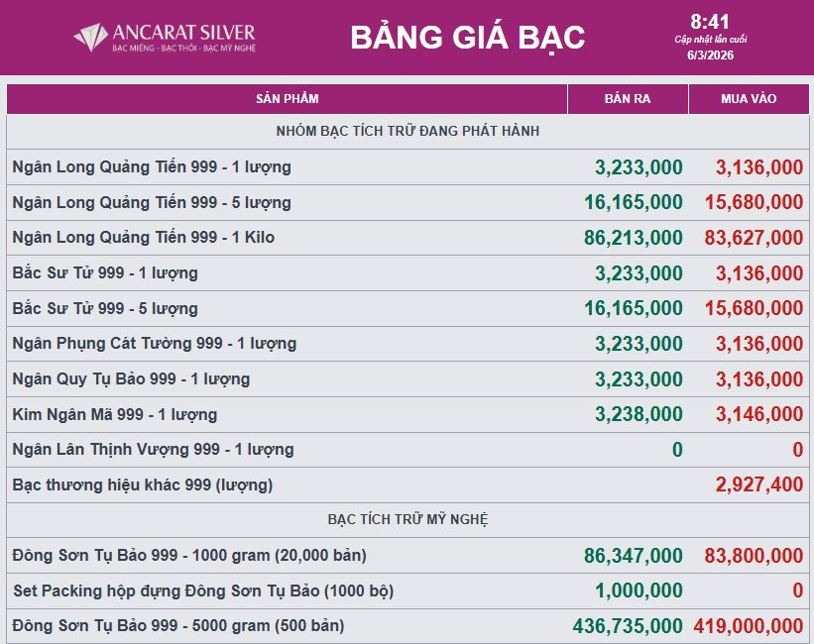Select Kim Ngân Mã 999 - 1 lượng
Screen dimensions: 814x644
115,414
